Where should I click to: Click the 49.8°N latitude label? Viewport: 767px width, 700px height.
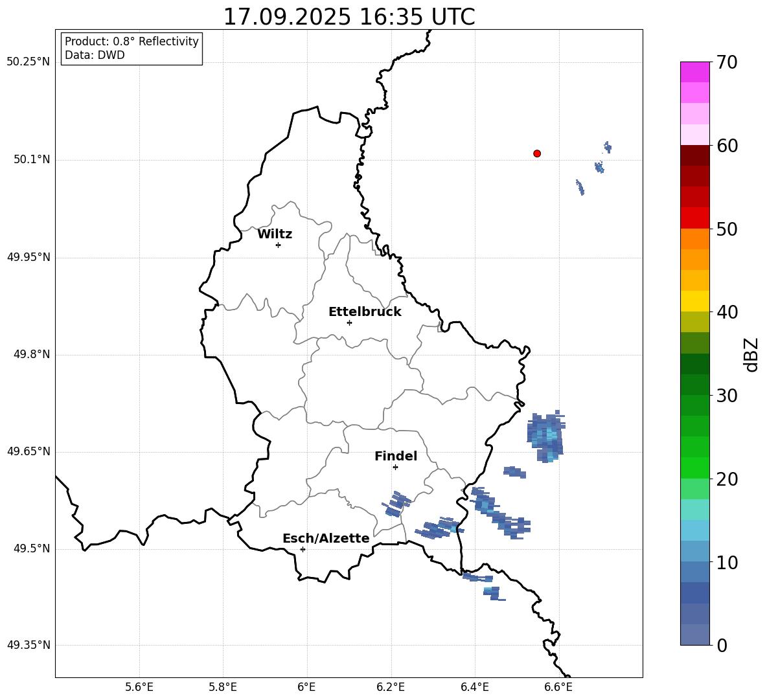click(x=32, y=354)
